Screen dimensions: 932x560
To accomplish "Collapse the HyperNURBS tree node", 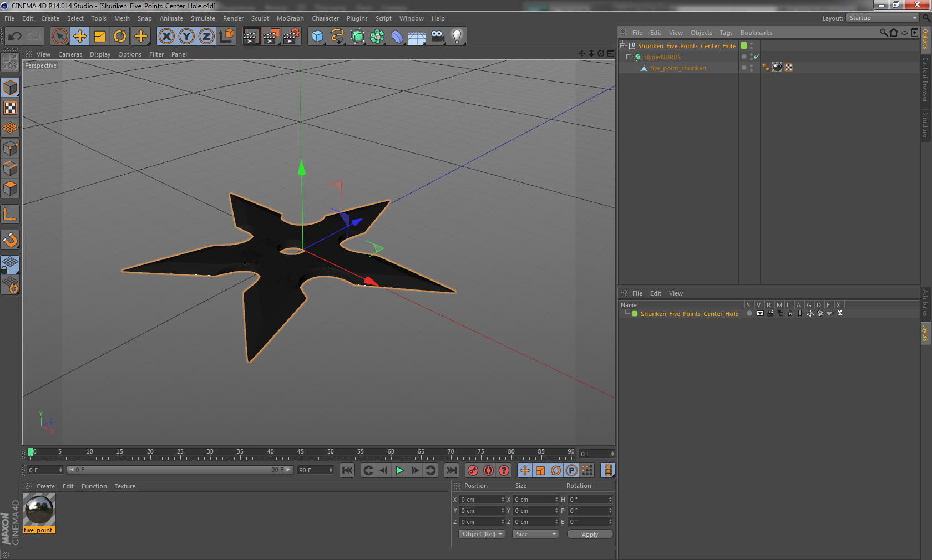I will [629, 57].
